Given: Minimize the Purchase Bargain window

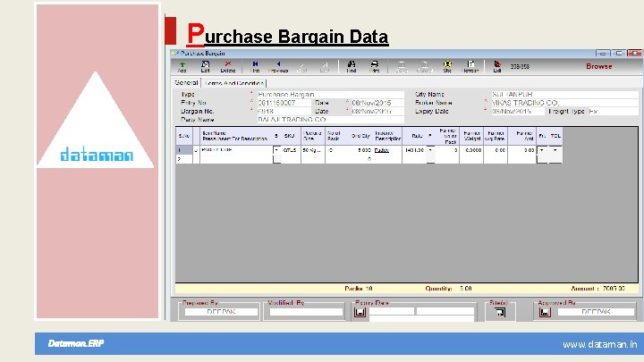Looking at the screenshot, I should (602, 54).
